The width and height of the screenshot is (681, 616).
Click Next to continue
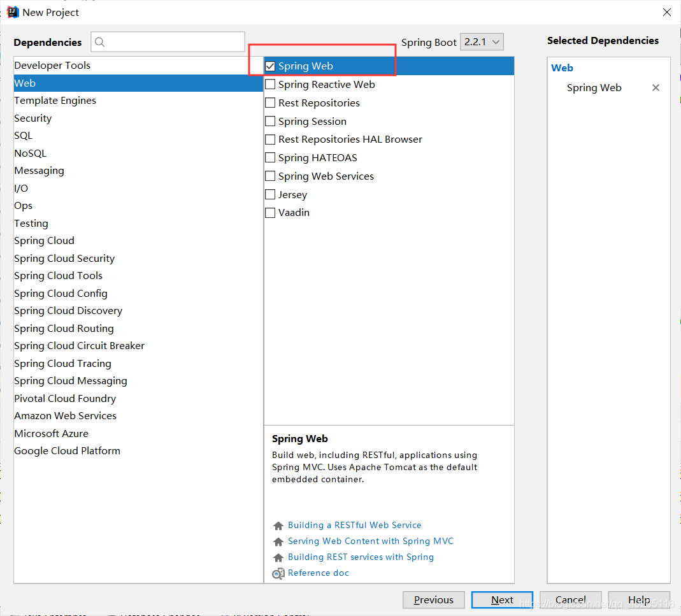[x=502, y=600]
